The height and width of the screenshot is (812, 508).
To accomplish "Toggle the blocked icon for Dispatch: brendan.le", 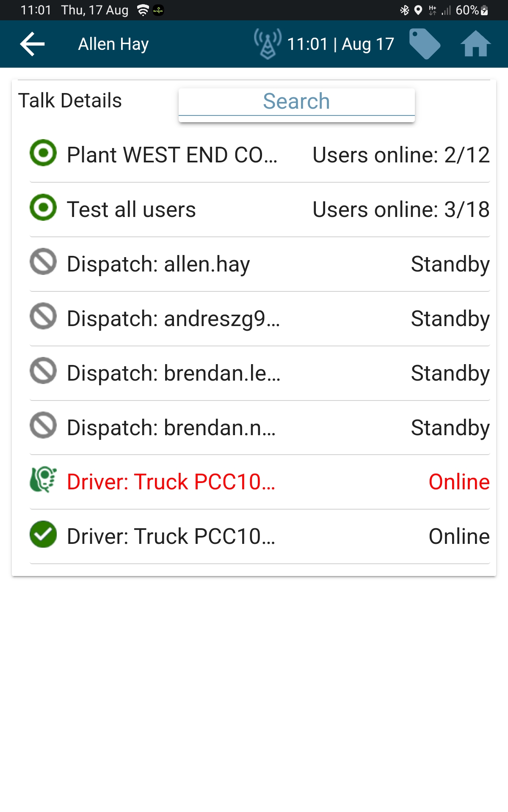I will tap(43, 371).
